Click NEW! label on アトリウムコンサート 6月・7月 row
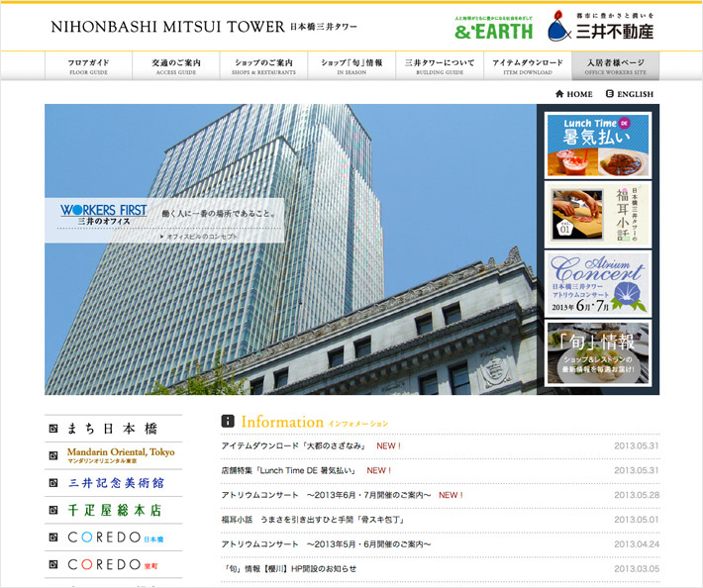 point(451,495)
